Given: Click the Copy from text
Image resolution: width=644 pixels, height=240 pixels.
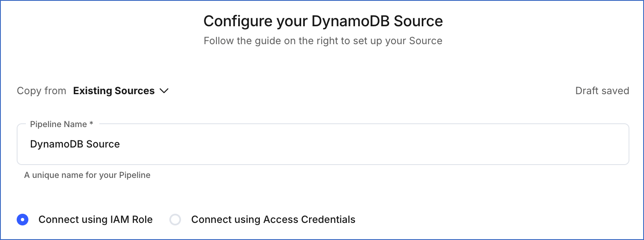Looking at the screenshot, I should pos(41,90).
